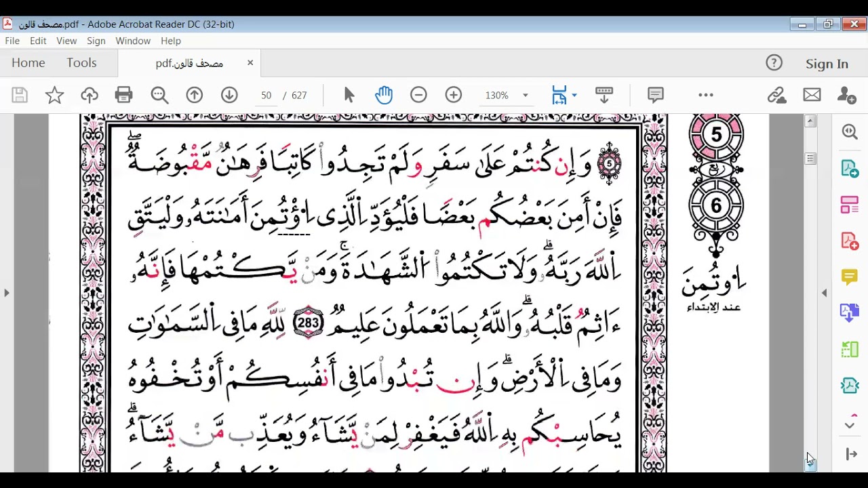Viewport: 868px width, 488px height.
Task: Open the View menu
Action: coord(66,41)
